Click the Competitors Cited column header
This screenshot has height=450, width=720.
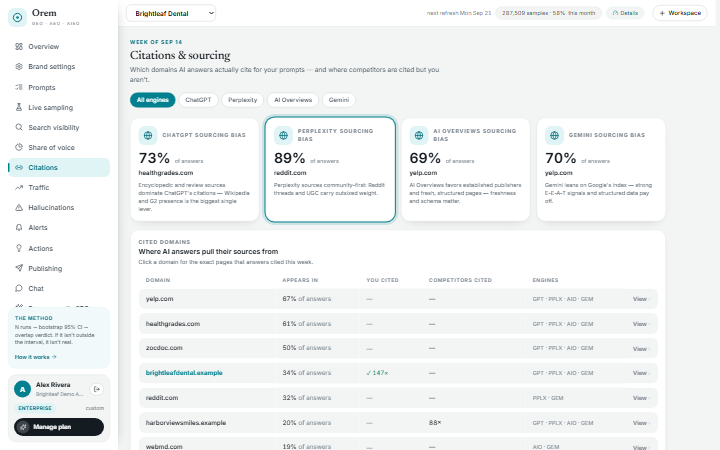point(460,280)
